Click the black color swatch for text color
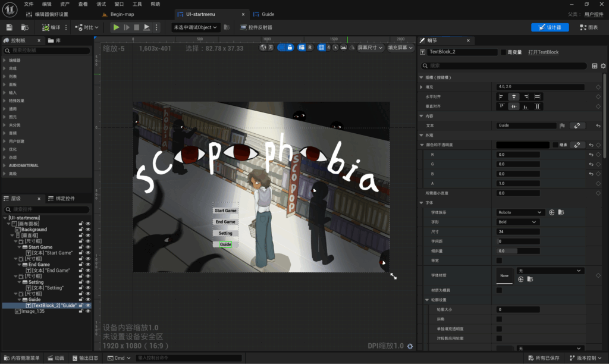 click(x=523, y=145)
